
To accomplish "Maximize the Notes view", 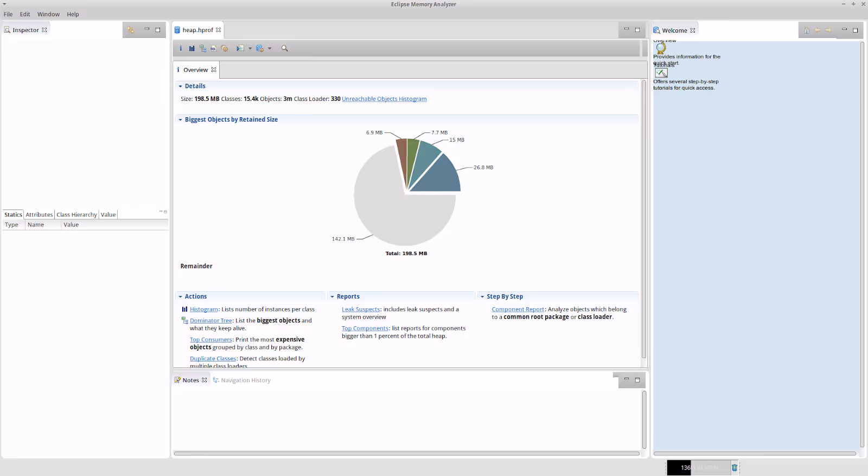I will (637, 380).
